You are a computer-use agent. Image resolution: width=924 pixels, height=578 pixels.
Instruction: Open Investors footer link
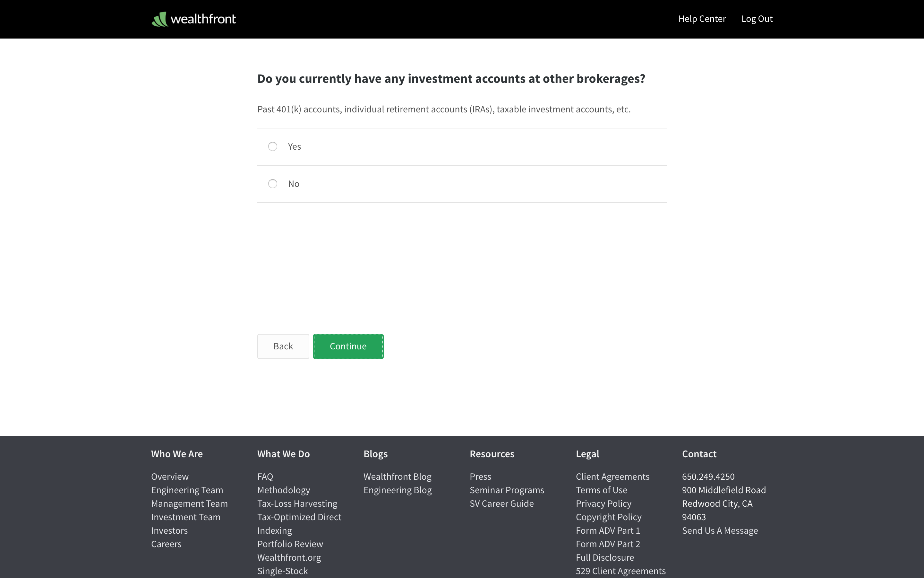[169, 530]
